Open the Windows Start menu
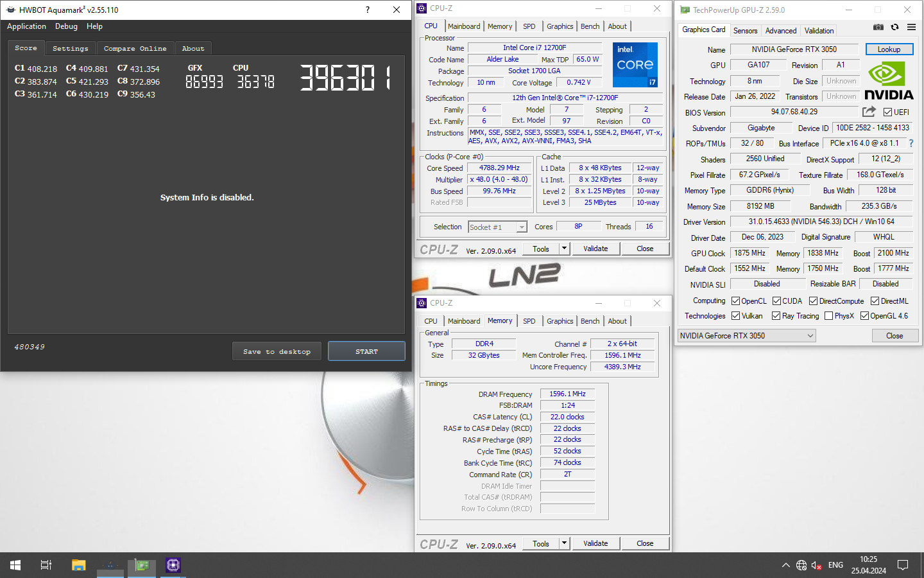The width and height of the screenshot is (924, 578). tap(15, 565)
